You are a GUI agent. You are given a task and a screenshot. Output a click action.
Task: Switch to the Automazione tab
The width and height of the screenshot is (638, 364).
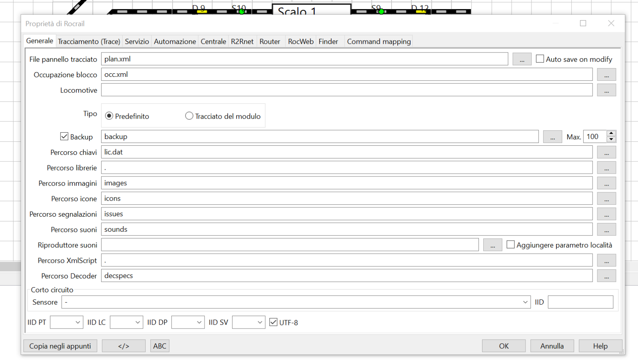point(175,41)
